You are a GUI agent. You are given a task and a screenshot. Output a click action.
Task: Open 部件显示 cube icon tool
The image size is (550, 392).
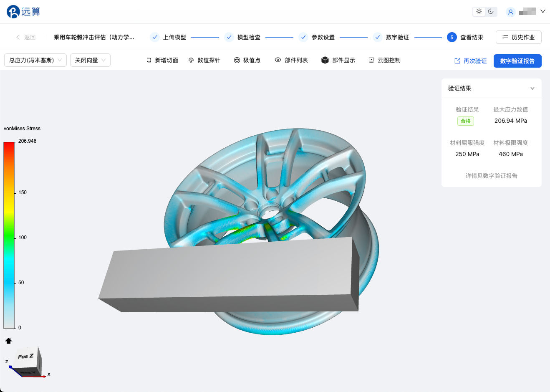[x=325, y=61]
